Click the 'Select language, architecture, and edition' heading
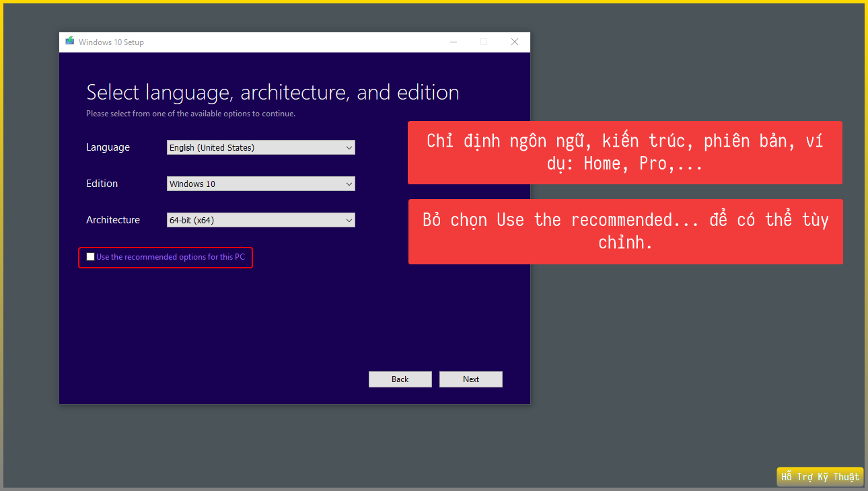Screen dimensions: 868x491 tap(273, 92)
